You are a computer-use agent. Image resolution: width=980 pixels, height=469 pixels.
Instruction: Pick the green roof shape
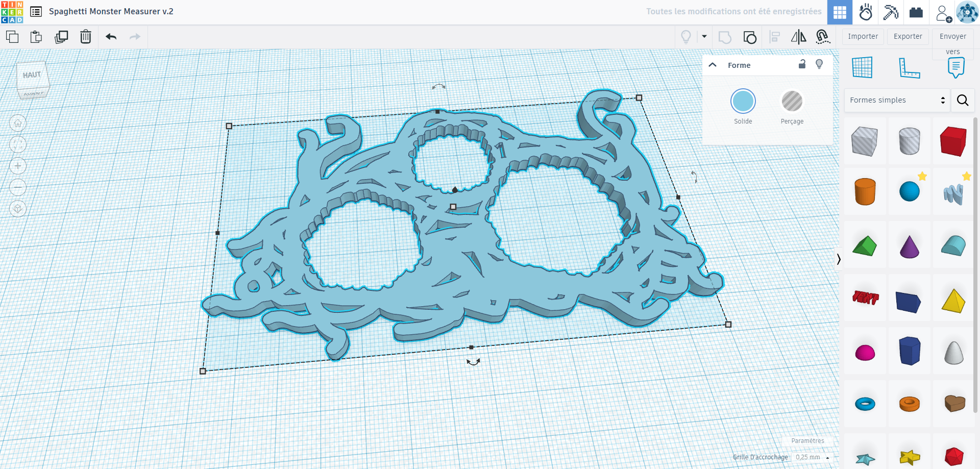pyautogui.click(x=865, y=246)
